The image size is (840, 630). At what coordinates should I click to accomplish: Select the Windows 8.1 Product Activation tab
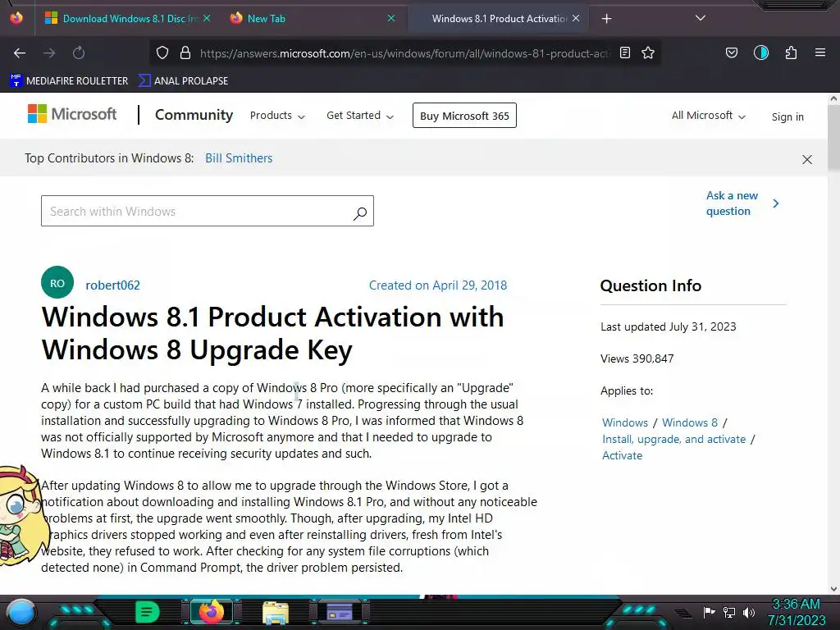499,19
